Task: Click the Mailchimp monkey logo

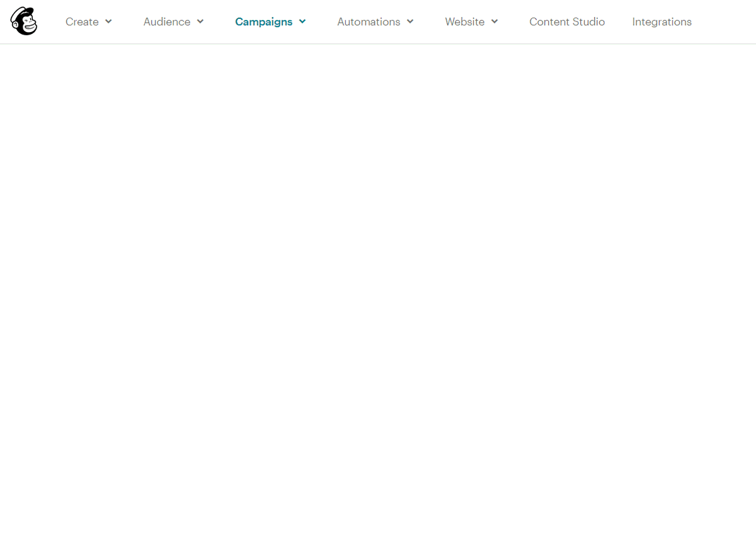Action: (x=24, y=21)
